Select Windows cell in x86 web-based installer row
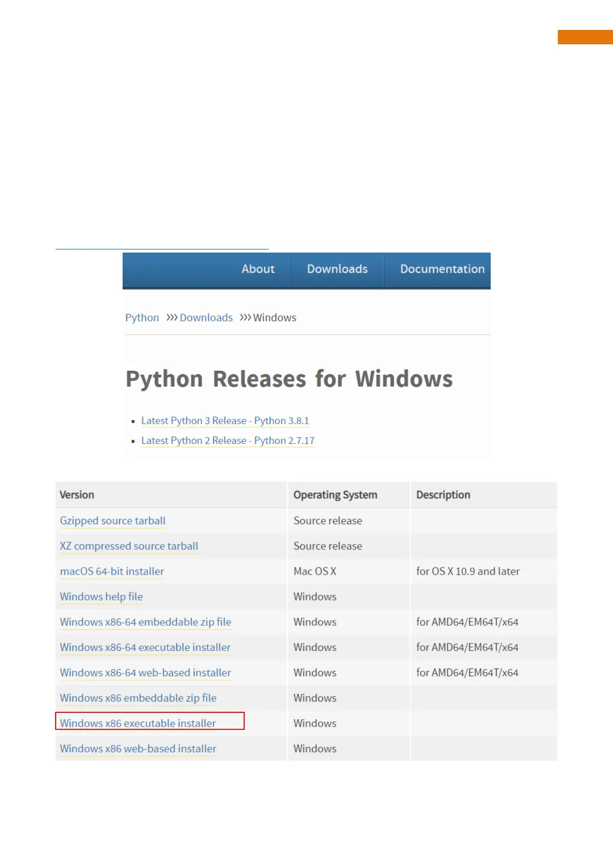 tap(315, 748)
